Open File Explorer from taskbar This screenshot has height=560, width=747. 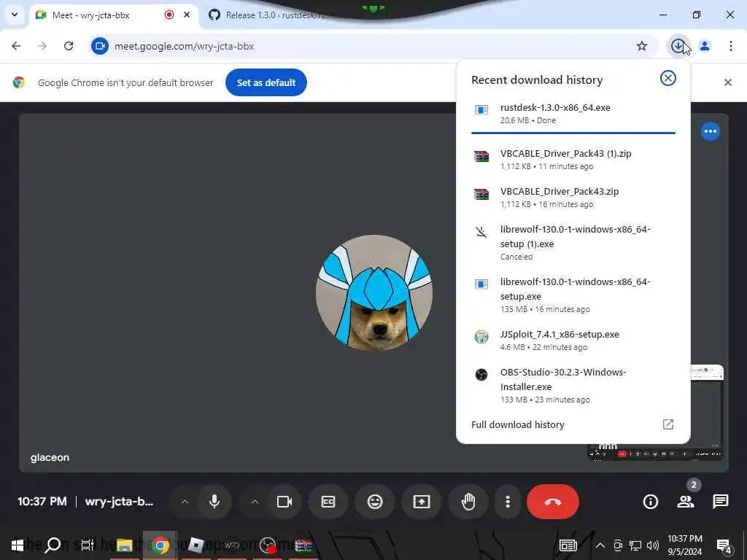(x=124, y=545)
